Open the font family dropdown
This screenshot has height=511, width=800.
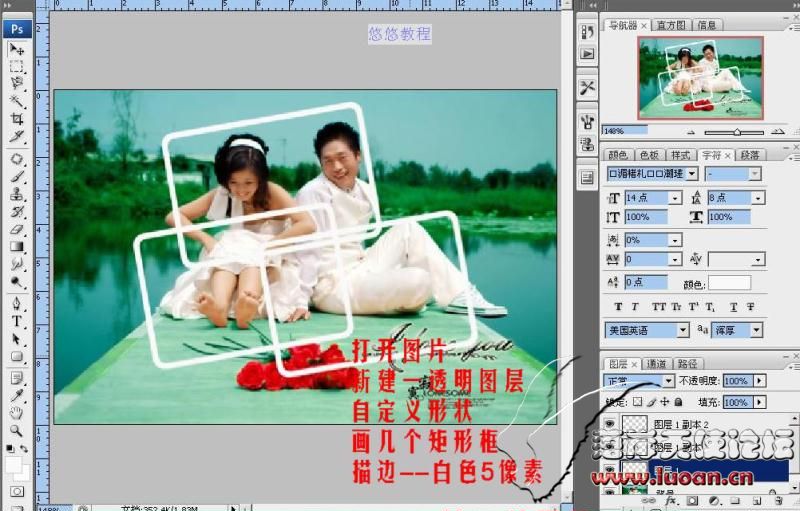pyautogui.click(x=692, y=174)
